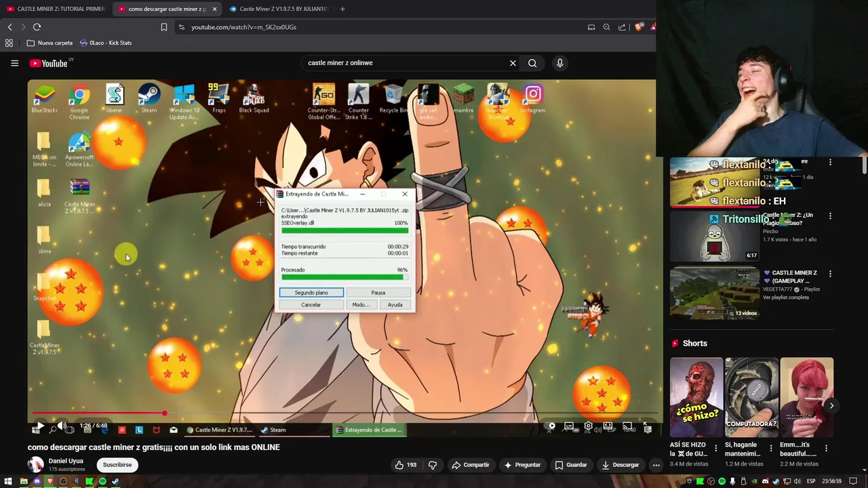Open the Nueva carpeta bookmark folder
This screenshot has height=488, width=868.
click(x=50, y=43)
